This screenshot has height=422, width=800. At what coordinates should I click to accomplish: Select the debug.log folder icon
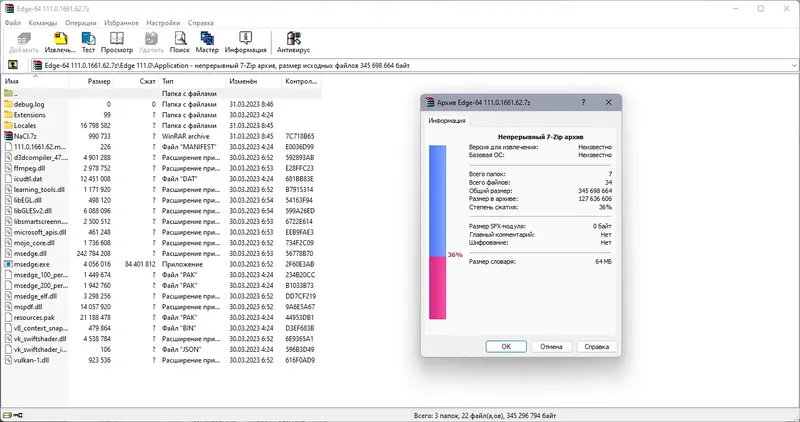[x=8, y=104]
